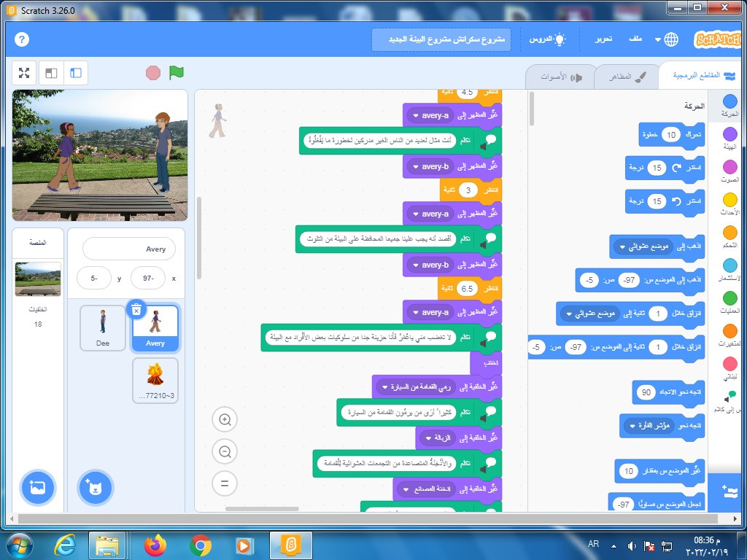Viewport: 747px width, 560px height.
Task: Open موضع عشوائي dropdown in انزلق block
Action: click(x=589, y=314)
